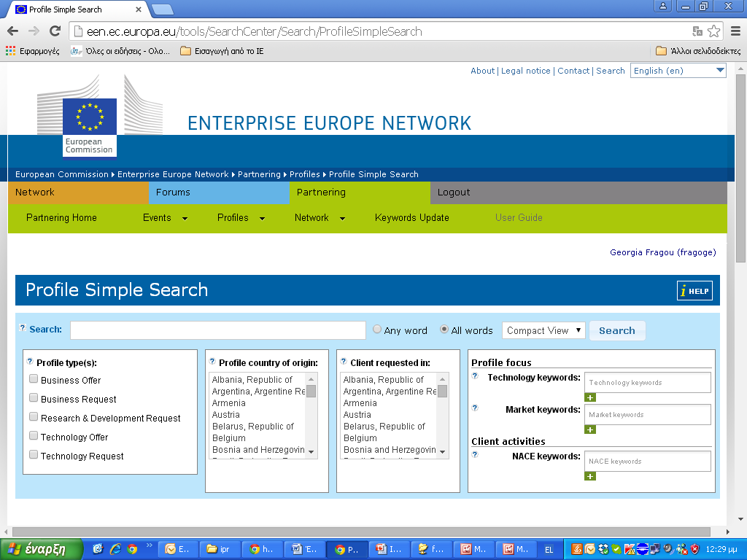Add a Technology keyword with the green plus
The width and height of the screenshot is (747, 560).
coord(589,397)
